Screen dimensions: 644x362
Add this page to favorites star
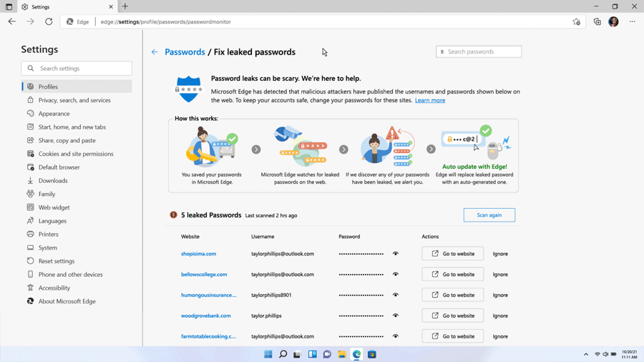[x=576, y=21]
